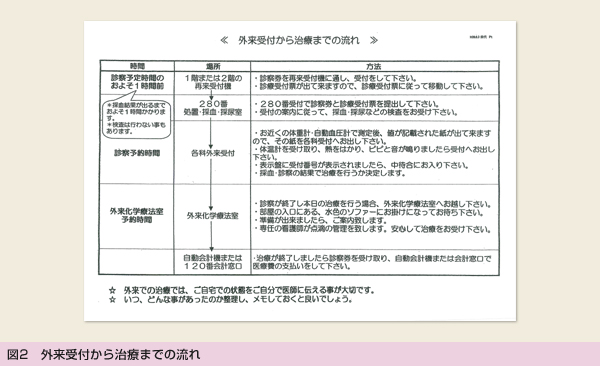Image resolution: width=600 pixels, height=366 pixels.
Task: Click the line 治療が終了しましたら診察券を受け取り
Action: (x=372, y=262)
